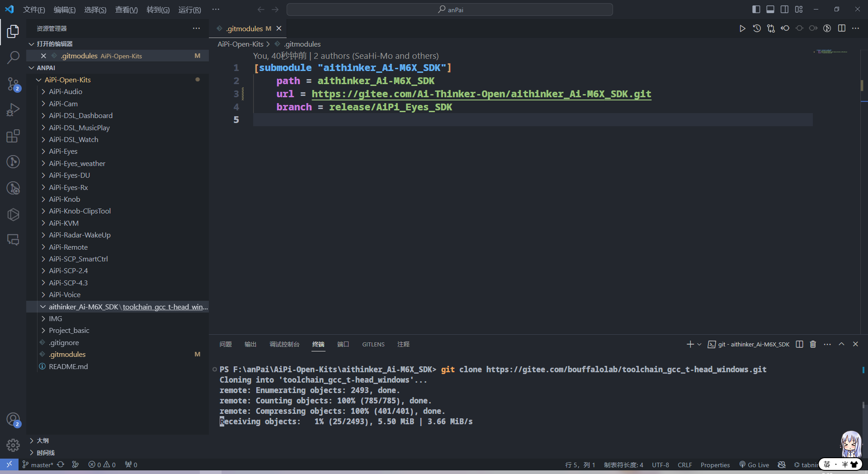The width and height of the screenshot is (868, 474).
Task: Click the open changes compare icon
Action: (771, 28)
